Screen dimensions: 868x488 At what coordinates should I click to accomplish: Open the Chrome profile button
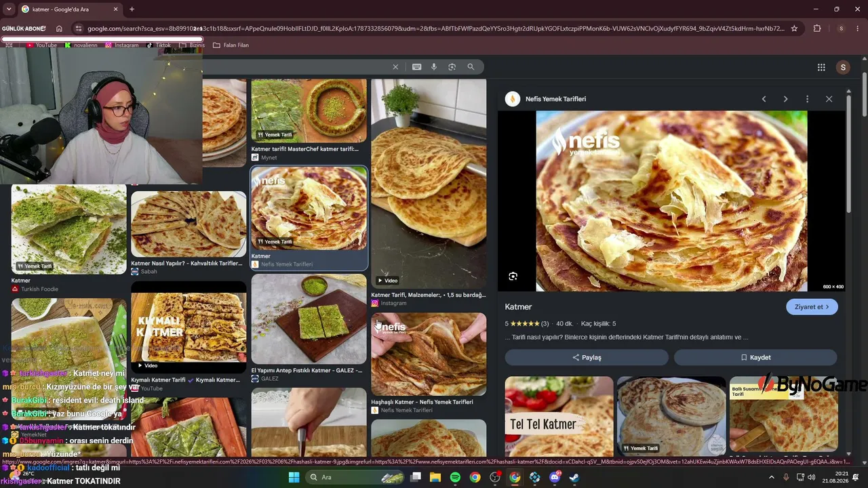click(x=841, y=28)
